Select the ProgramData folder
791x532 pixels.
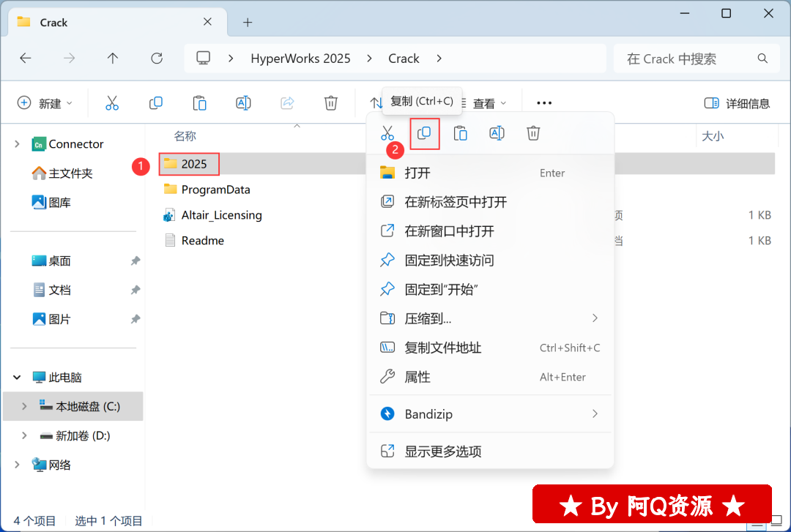207,190
